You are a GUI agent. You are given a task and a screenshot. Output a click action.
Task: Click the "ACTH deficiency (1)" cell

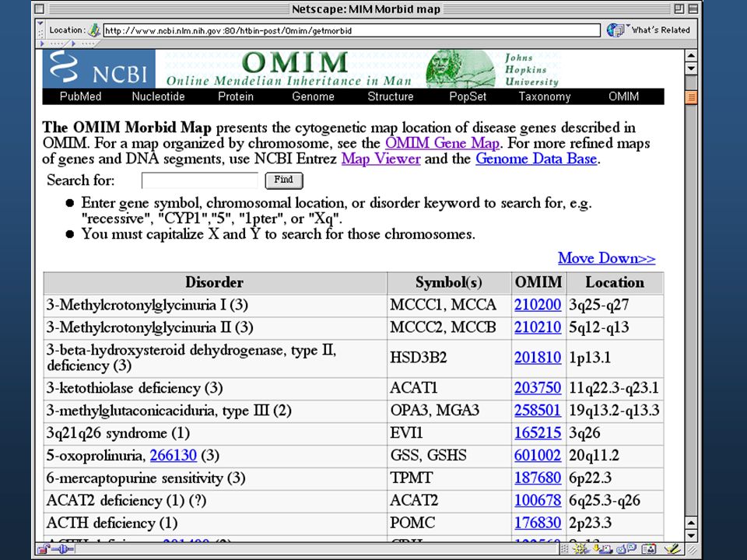tap(215, 523)
